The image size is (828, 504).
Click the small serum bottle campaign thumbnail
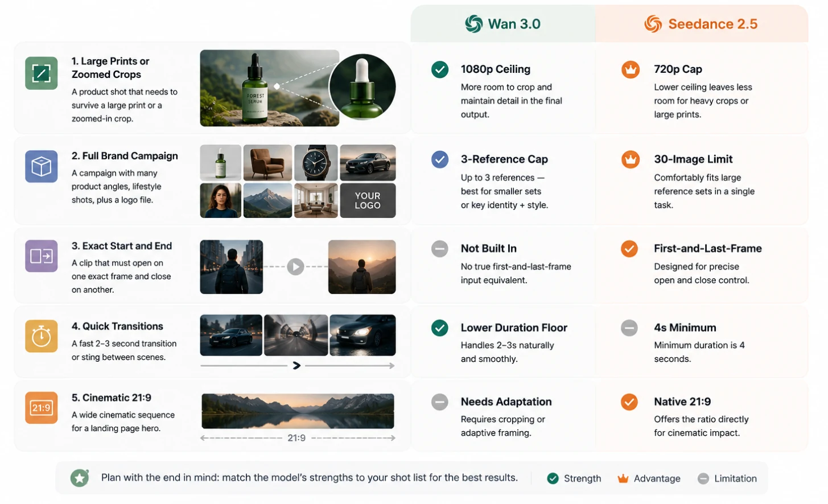pyautogui.click(x=220, y=163)
